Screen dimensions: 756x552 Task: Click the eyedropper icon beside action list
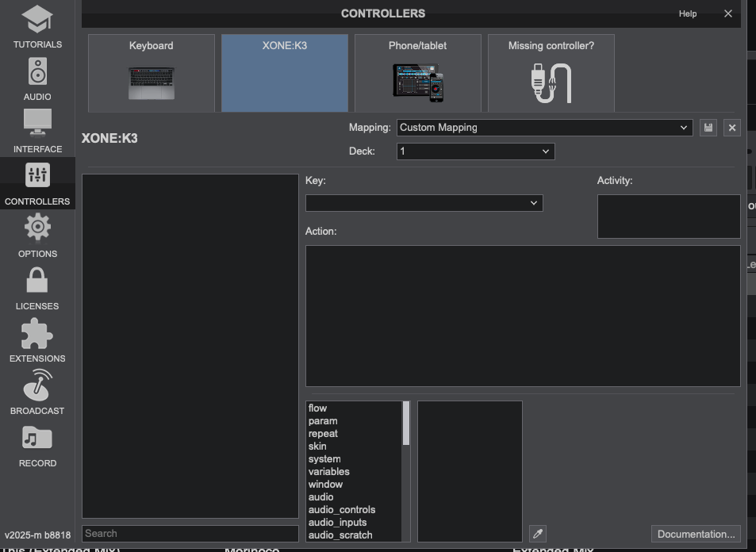(x=537, y=534)
